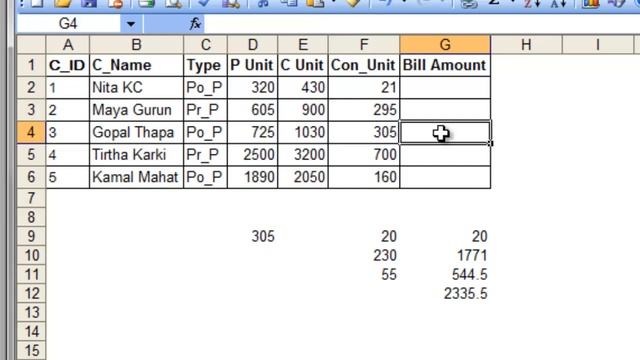Select column D header
The width and height of the screenshot is (640, 360).
click(253, 44)
